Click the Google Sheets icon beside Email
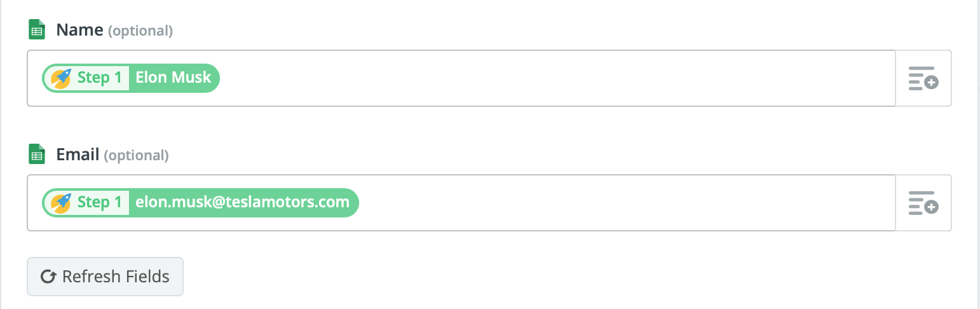Viewport: 980px width, 309px height. (37, 154)
